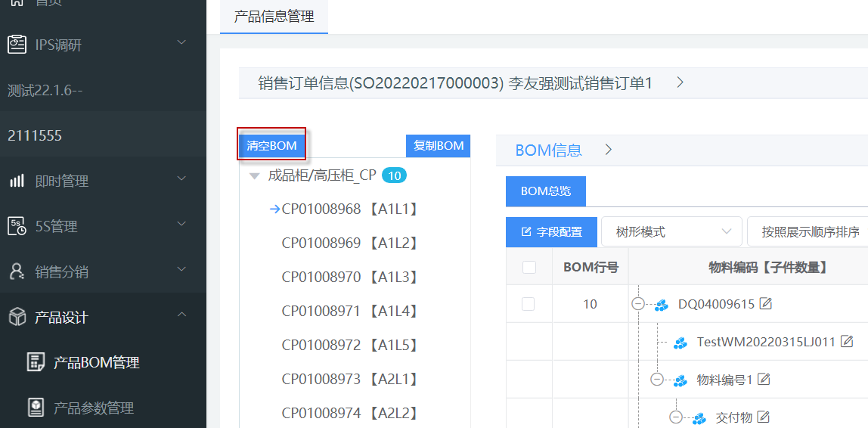The height and width of the screenshot is (428, 868).
Task: Click the blue material icon for DQ04009615
Action: point(662,305)
